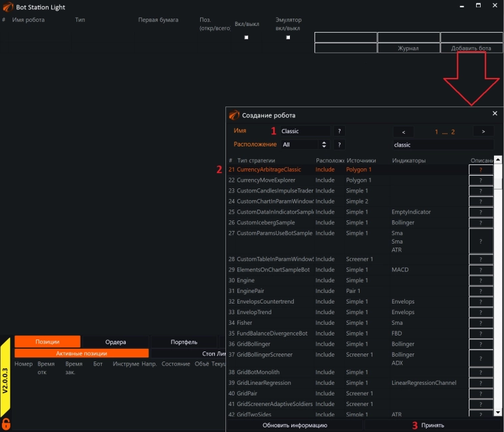The height and width of the screenshot is (432, 504).
Task: Go to the previous page with the < button
Action: click(x=403, y=131)
